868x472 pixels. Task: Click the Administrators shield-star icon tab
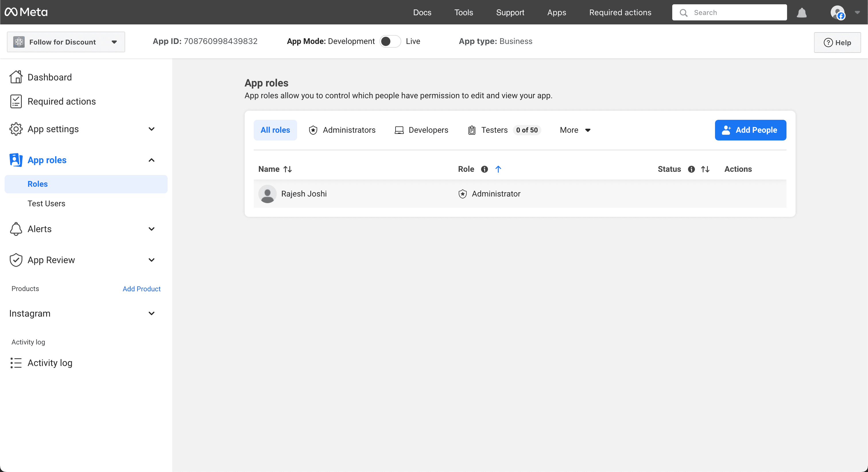point(313,130)
